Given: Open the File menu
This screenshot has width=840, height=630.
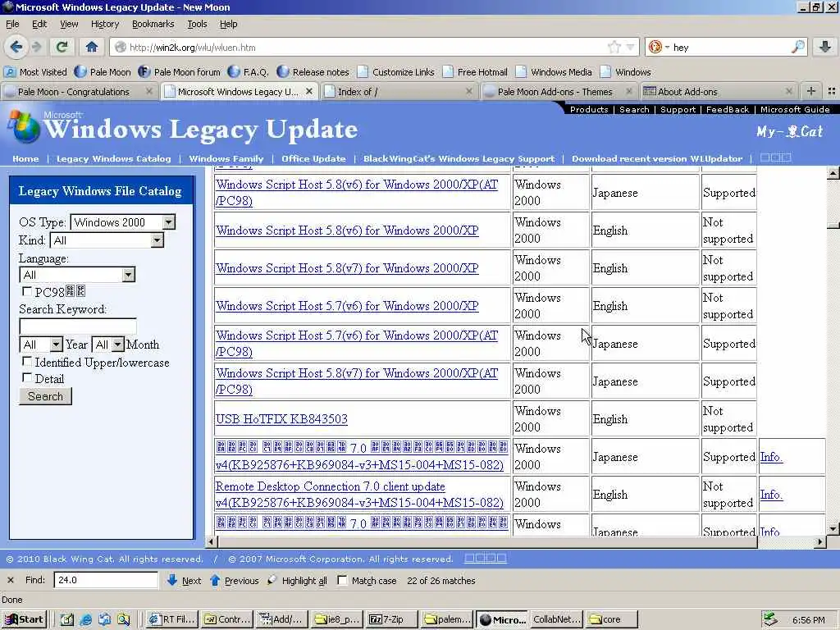Looking at the screenshot, I should tap(12, 24).
